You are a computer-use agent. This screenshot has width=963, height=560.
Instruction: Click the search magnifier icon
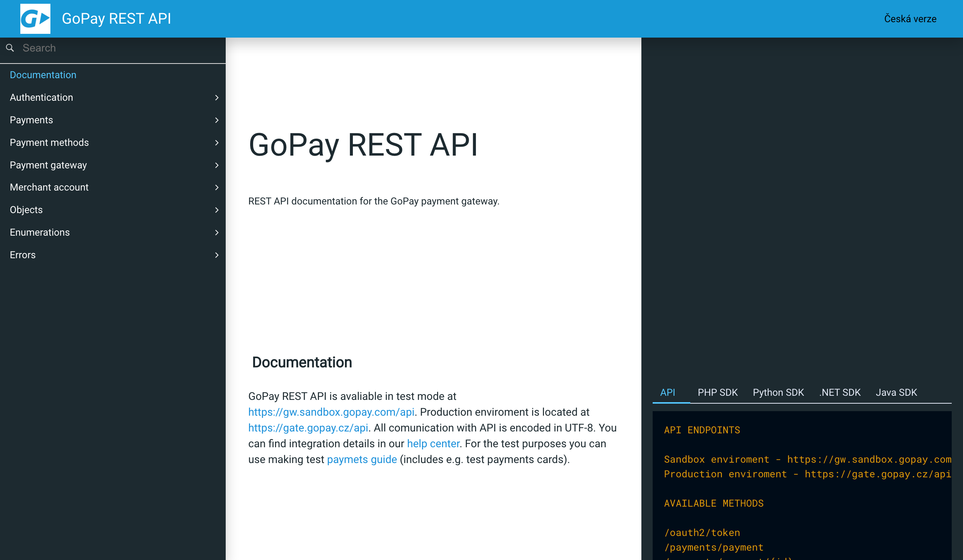[10, 48]
